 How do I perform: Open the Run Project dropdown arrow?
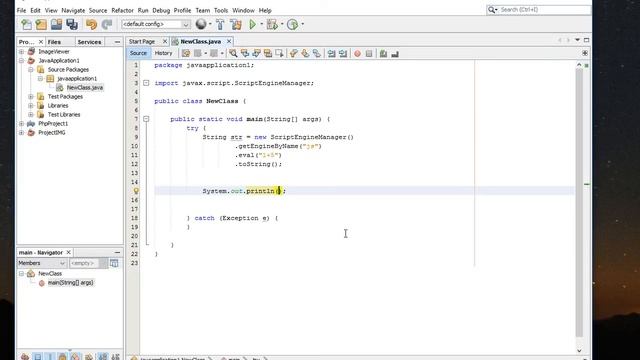262,24
